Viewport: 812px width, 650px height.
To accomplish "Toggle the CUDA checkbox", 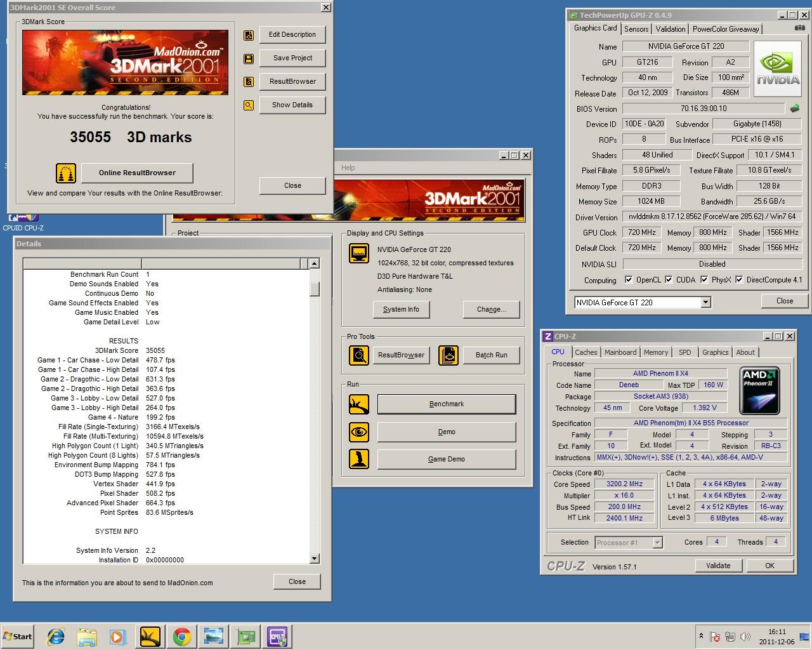I will pyautogui.click(x=669, y=279).
